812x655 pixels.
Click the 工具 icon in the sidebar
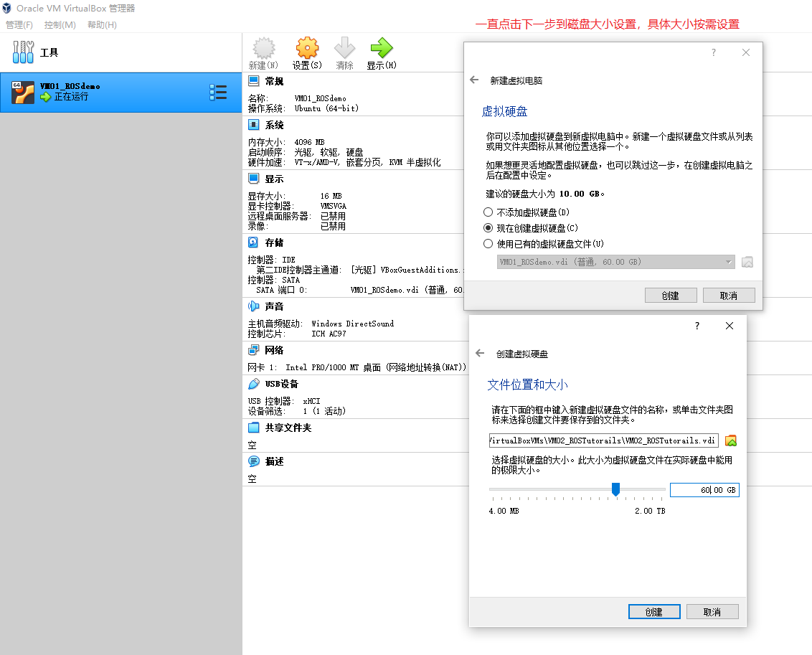point(23,52)
